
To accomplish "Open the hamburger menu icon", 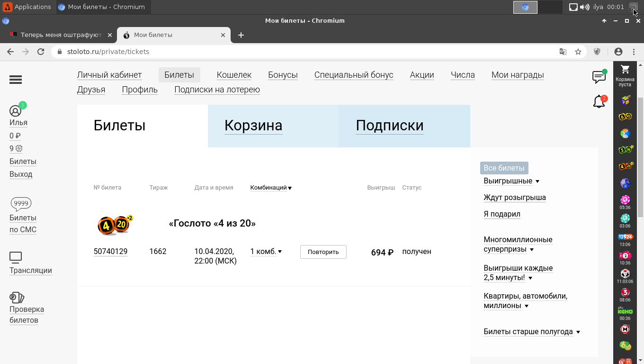I will [x=16, y=80].
